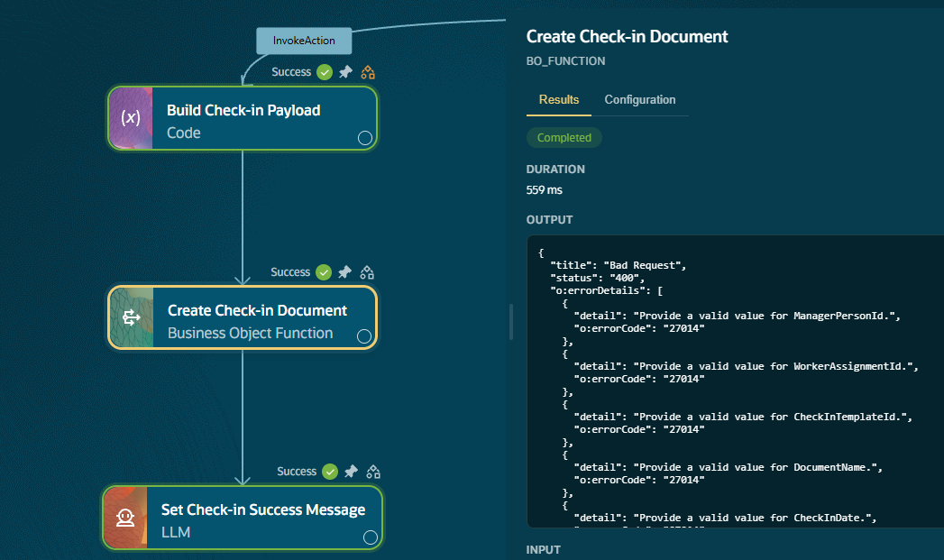Click green success checkmark above Create Check-in Document
Screen dimensions: 944x560
pyautogui.click(x=324, y=272)
